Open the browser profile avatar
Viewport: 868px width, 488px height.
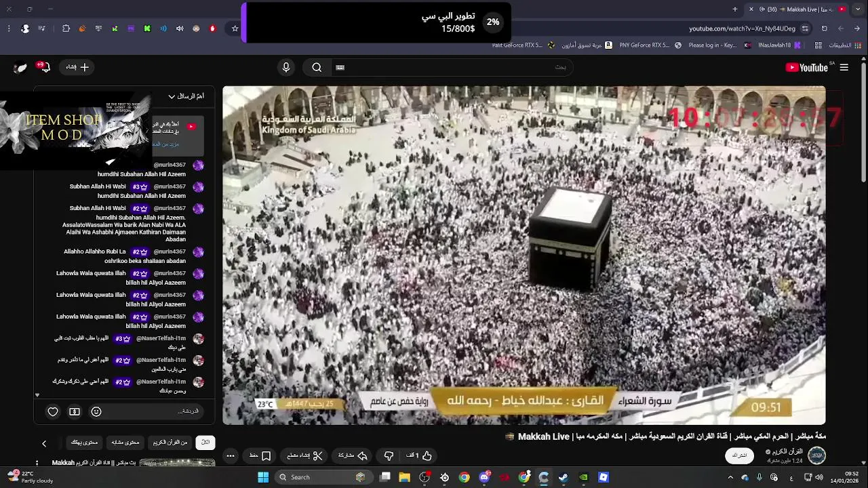point(25,28)
